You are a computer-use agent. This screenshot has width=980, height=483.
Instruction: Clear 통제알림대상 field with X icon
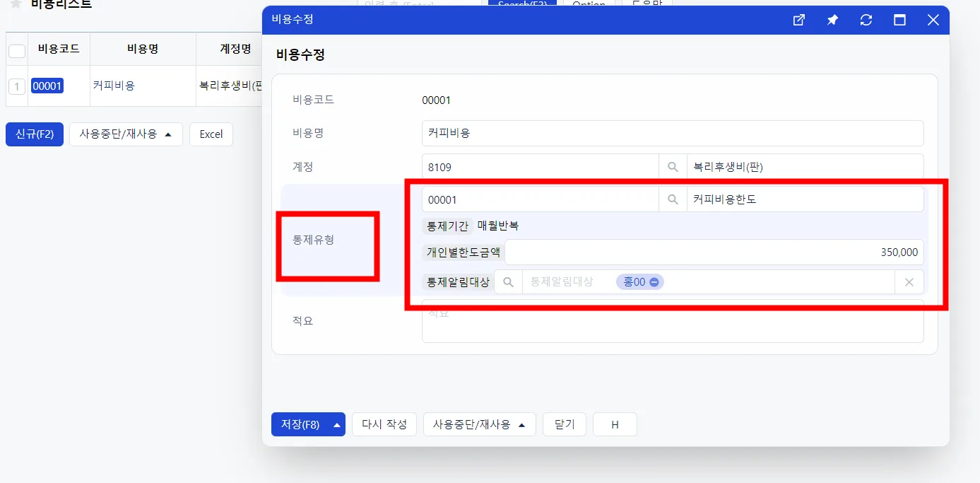pyautogui.click(x=909, y=282)
